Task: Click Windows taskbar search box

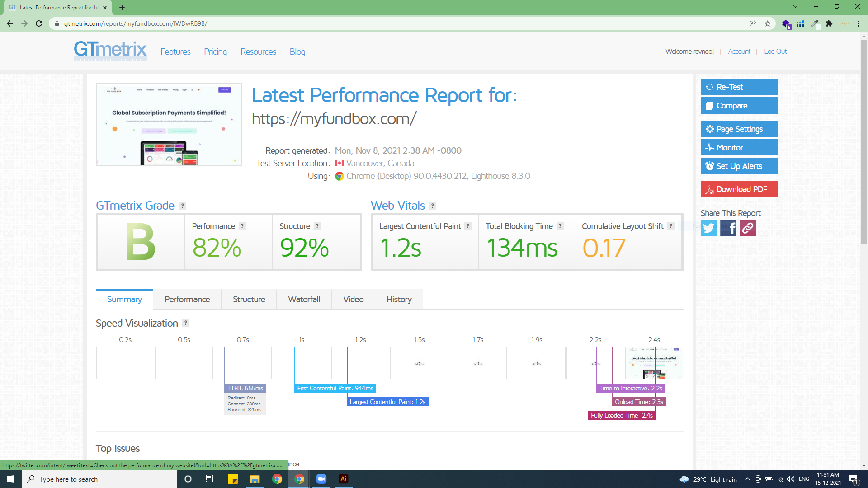Action: coord(99,479)
